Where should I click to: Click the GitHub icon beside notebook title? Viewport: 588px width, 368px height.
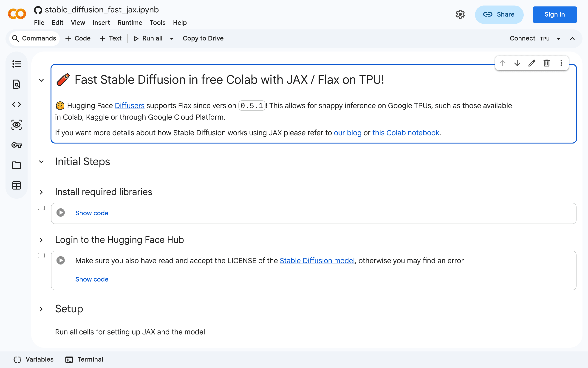click(x=38, y=10)
